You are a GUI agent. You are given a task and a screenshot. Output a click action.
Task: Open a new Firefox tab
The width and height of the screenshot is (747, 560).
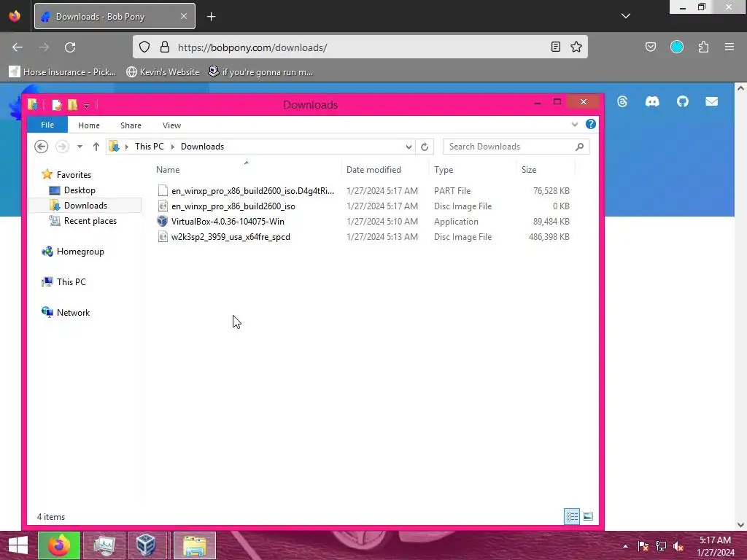click(x=211, y=16)
